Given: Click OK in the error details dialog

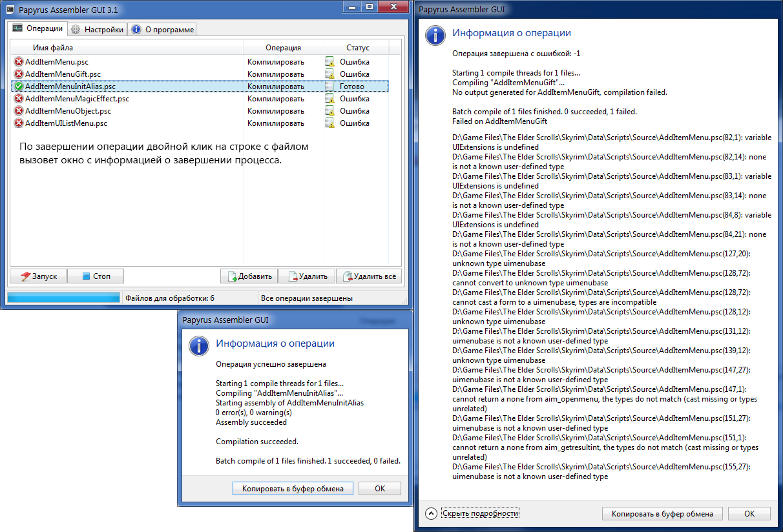Looking at the screenshot, I should (749, 514).
